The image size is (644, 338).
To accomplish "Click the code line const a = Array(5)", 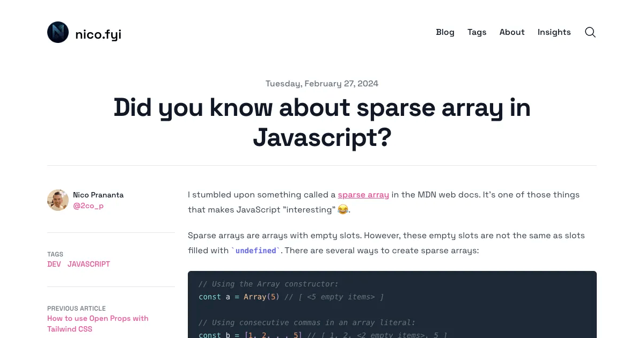I will 239,297.
